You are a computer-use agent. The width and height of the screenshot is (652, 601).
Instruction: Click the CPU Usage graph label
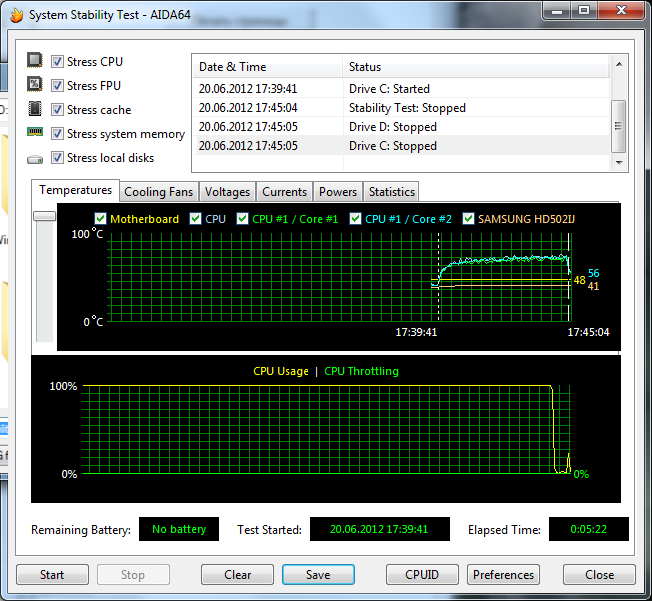pyautogui.click(x=281, y=371)
